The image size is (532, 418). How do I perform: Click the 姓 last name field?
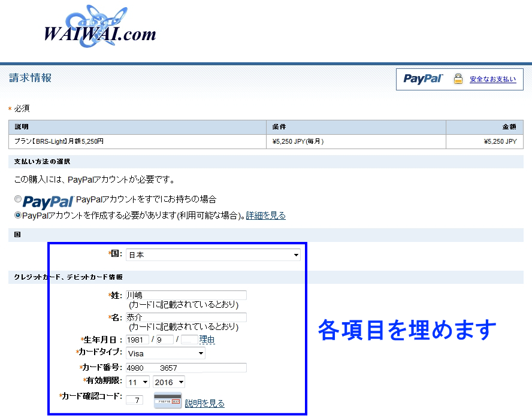(x=186, y=295)
